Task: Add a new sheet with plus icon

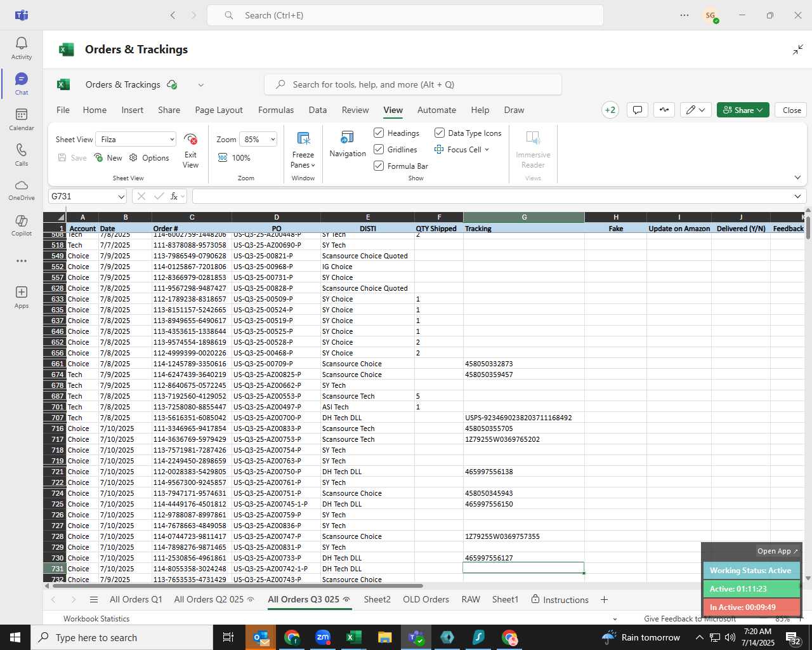Action: pos(604,600)
